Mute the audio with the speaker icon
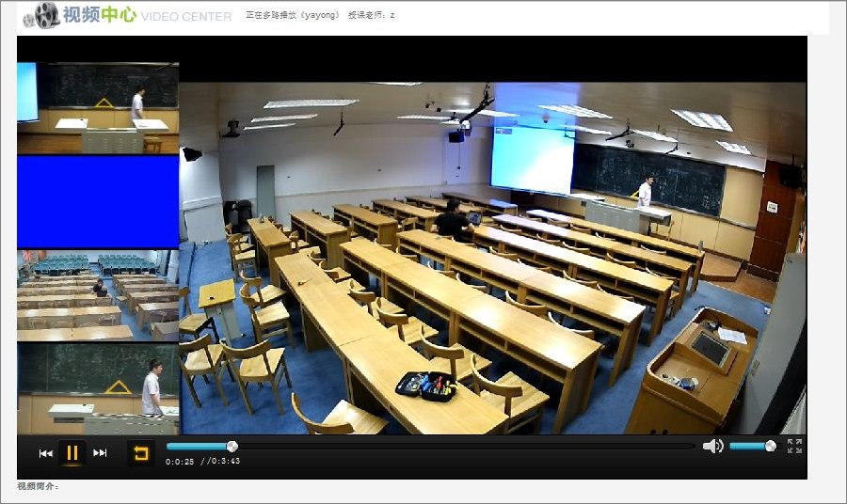The width and height of the screenshot is (847, 504). 713,446
